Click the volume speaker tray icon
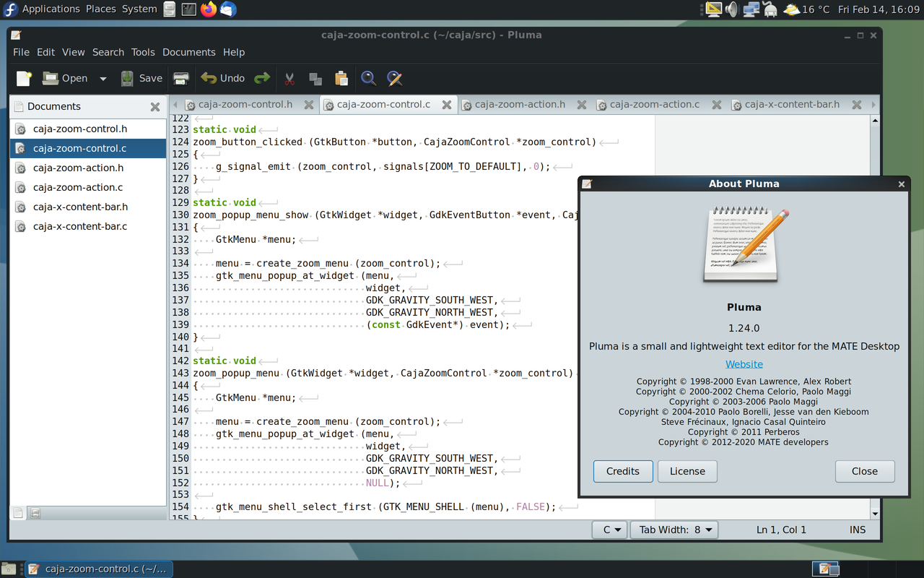924x578 pixels. coord(732,9)
